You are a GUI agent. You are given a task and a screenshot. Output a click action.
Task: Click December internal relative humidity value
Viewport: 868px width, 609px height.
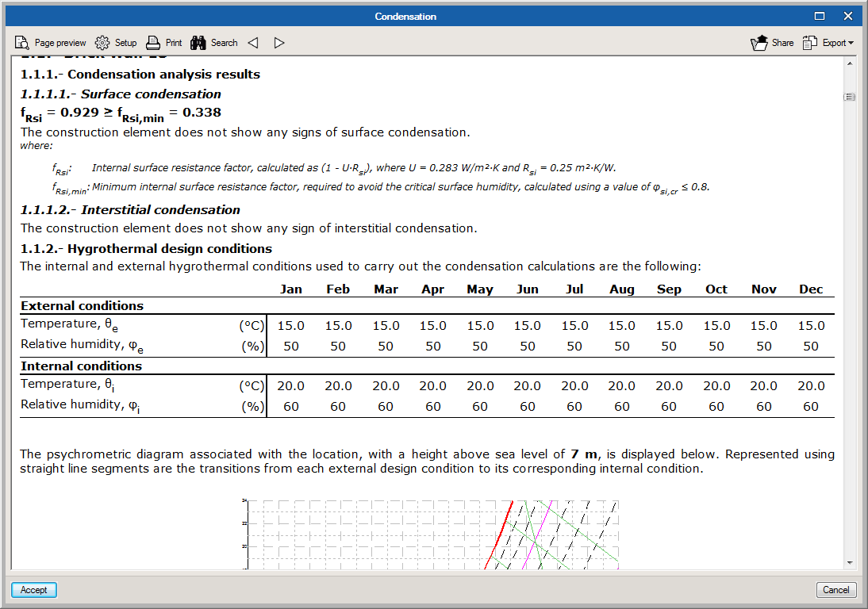pos(811,407)
